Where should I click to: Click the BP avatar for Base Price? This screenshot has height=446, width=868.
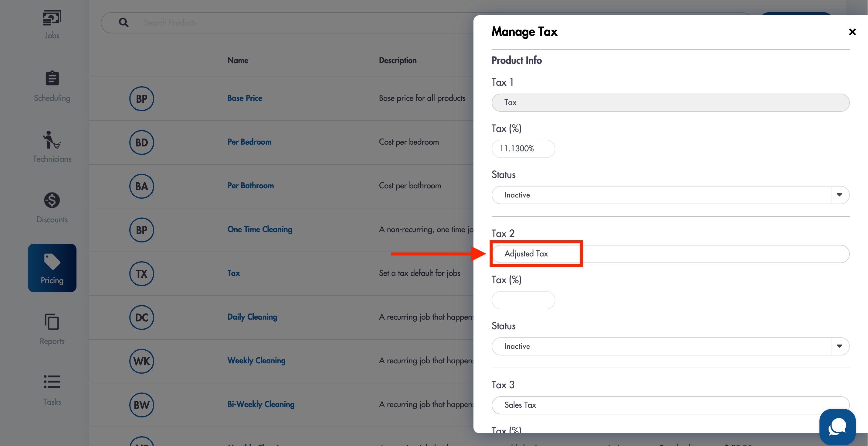(x=141, y=98)
